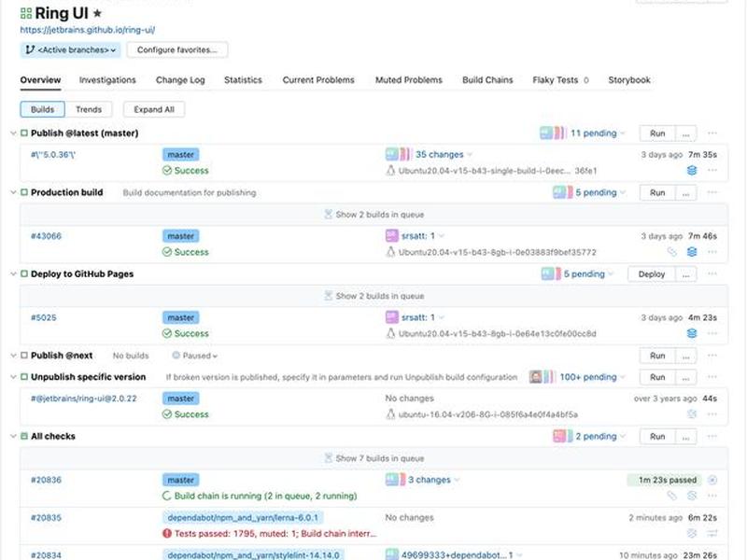Open the ellipsis menu for All checks
The image size is (747, 560).
click(712, 436)
